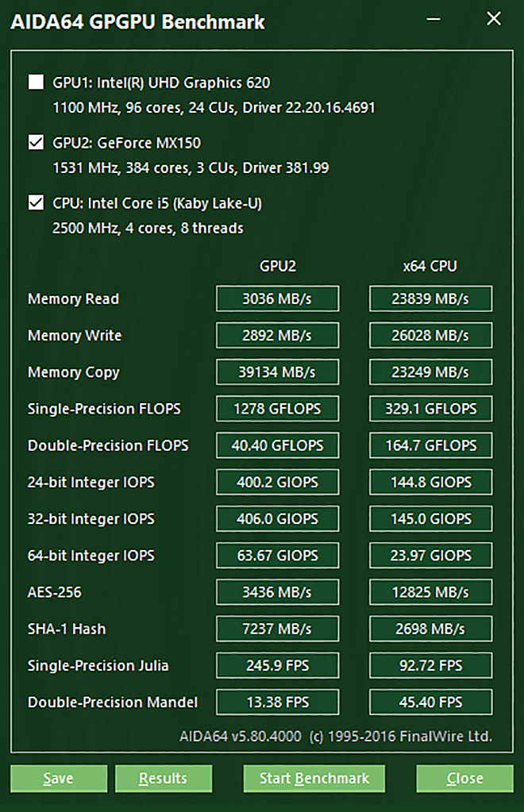This screenshot has width=524, height=812.
Task: Click the x64 CPU Memory Write result
Action: (431, 336)
